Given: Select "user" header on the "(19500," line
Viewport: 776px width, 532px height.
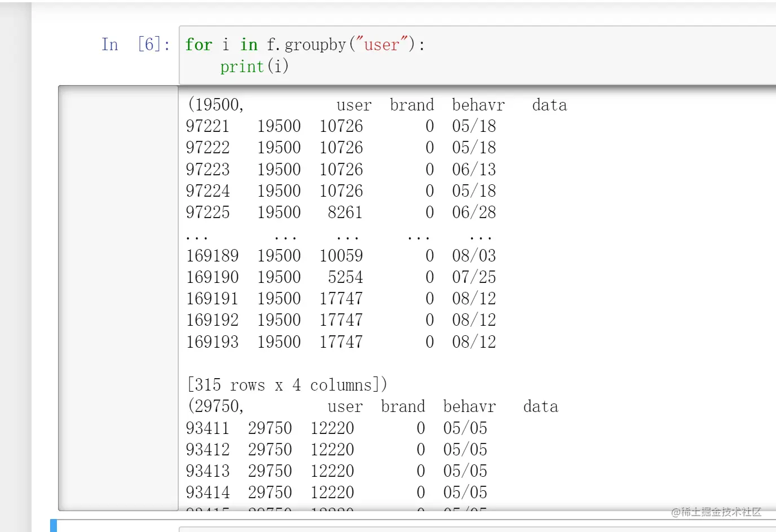Looking at the screenshot, I should pyautogui.click(x=354, y=105).
